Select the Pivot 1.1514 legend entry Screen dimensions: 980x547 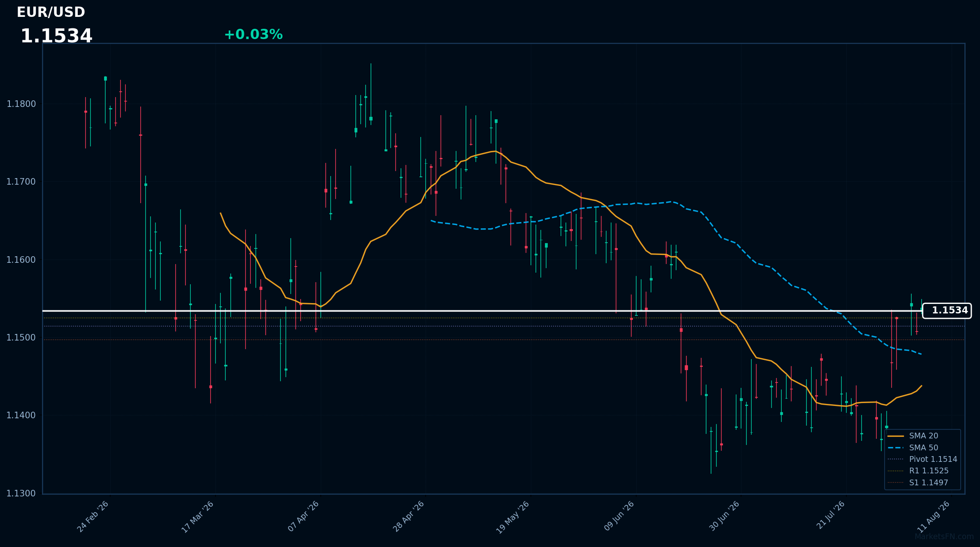[922, 459]
